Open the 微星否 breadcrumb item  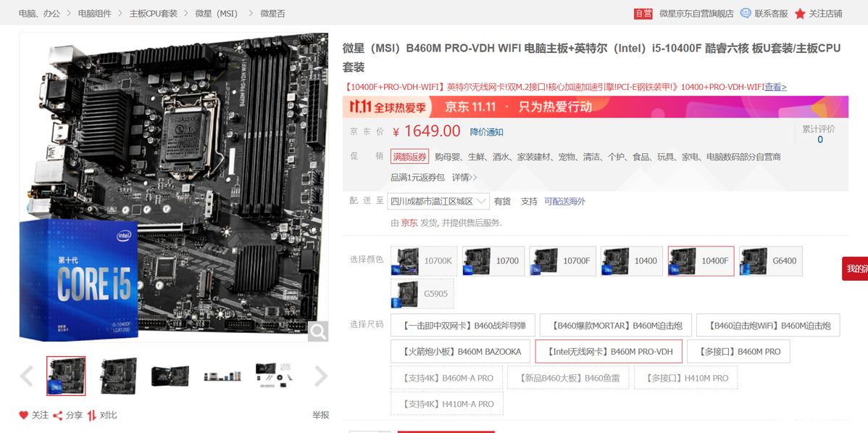(x=273, y=13)
